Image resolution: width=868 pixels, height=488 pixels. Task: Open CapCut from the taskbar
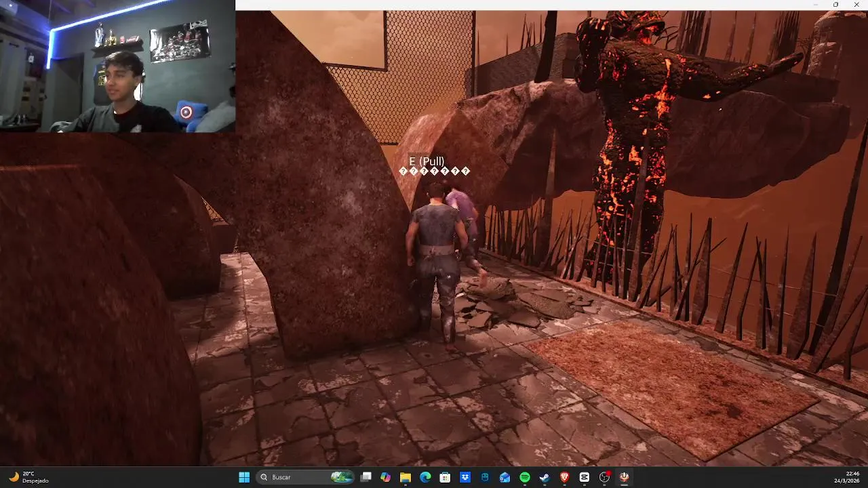585,477
